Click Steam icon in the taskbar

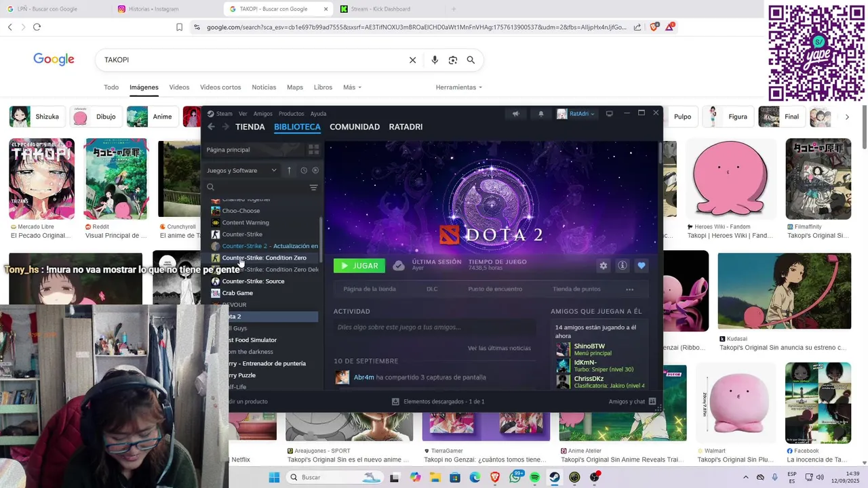[555, 477]
